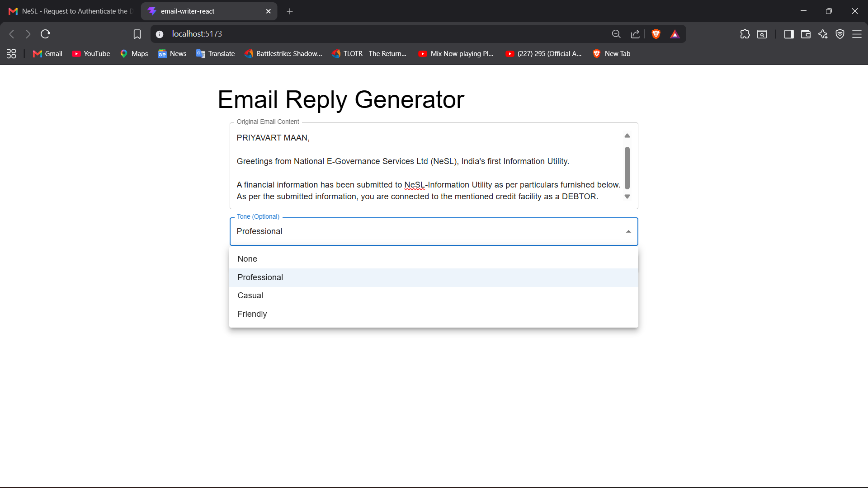
Task: Open News bookmark
Action: coord(172,54)
